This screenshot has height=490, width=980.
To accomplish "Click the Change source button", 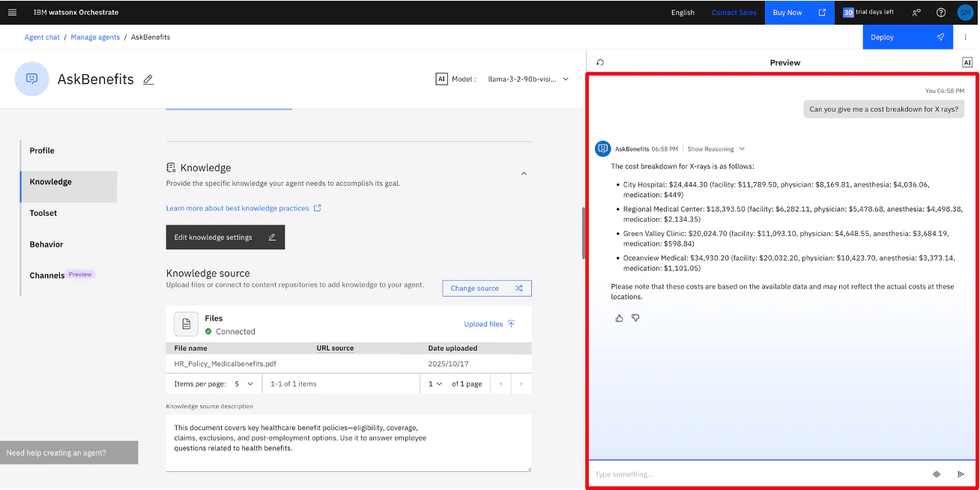I will coord(487,288).
